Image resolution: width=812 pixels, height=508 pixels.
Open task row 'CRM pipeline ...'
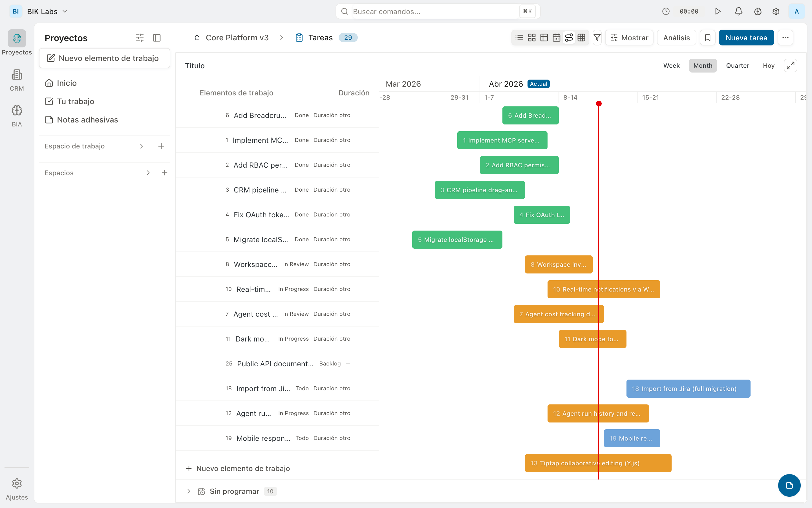[x=277, y=190]
